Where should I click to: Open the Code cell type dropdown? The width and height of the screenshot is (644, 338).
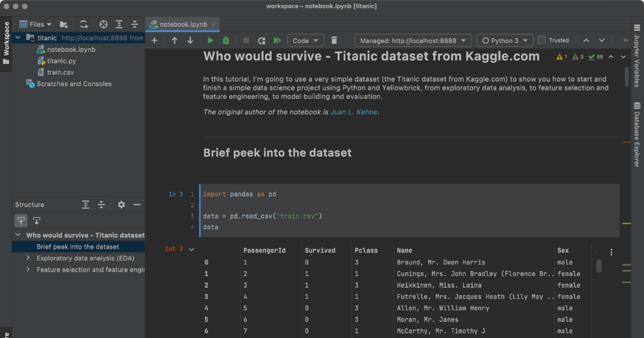click(x=305, y=40)
